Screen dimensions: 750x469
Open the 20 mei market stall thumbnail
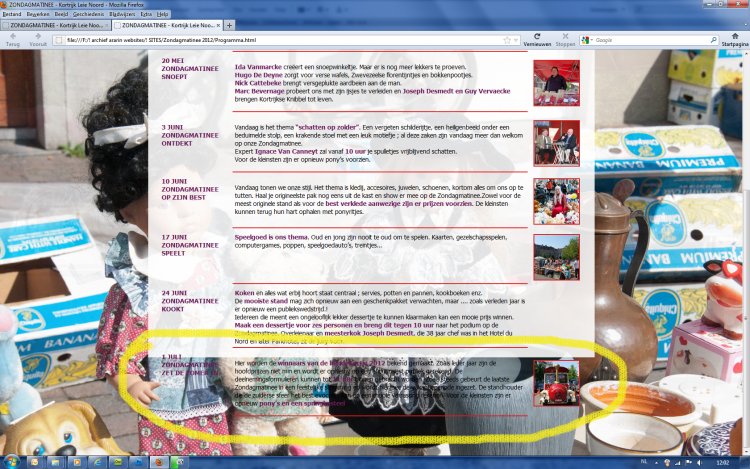[x=556, y=83]
